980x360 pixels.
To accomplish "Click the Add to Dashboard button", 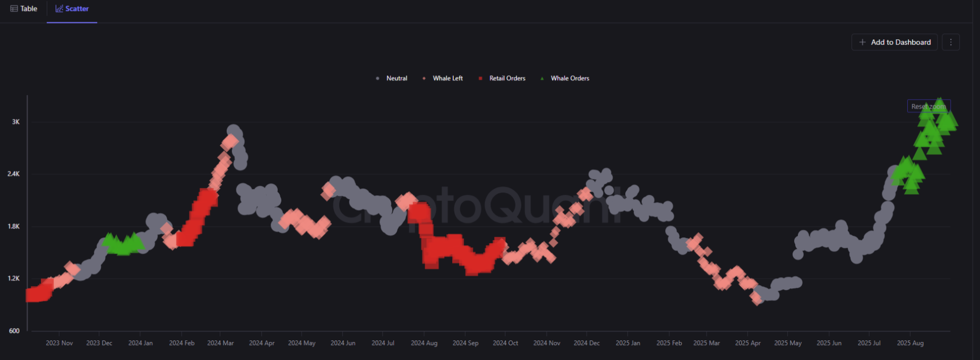I will (x=894, y=42).
